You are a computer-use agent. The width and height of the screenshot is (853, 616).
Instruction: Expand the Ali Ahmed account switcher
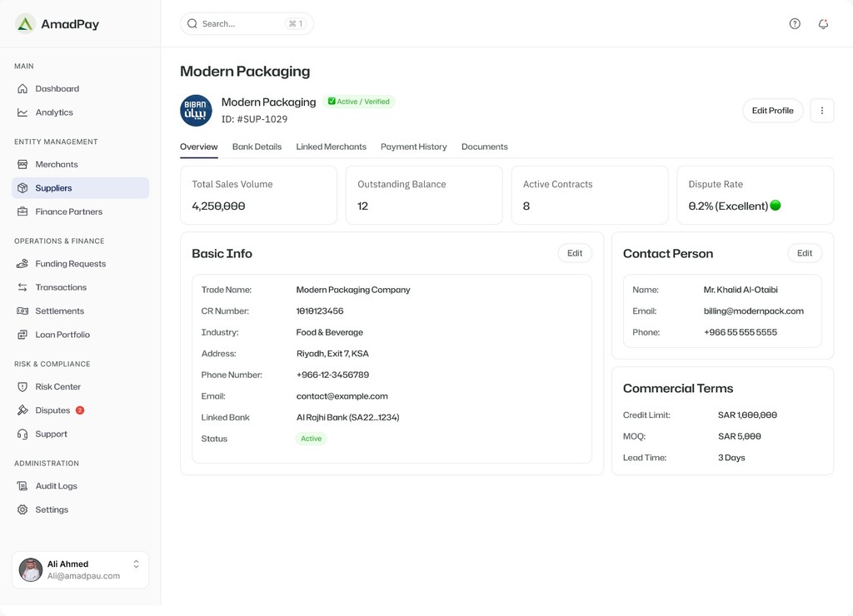click(x=137, y=564)
